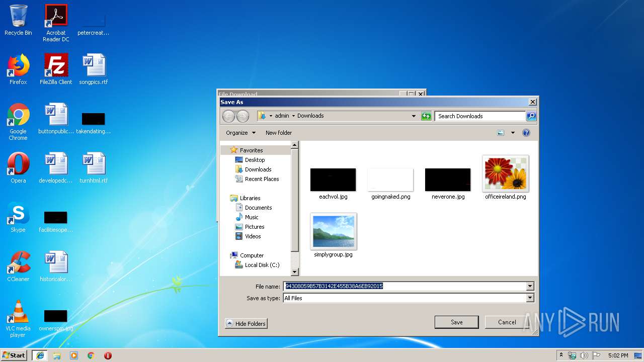Launch CCleaner from desktop
Image resolution: width=644 pixels, height=362 pixels.
tap(18, 266)
